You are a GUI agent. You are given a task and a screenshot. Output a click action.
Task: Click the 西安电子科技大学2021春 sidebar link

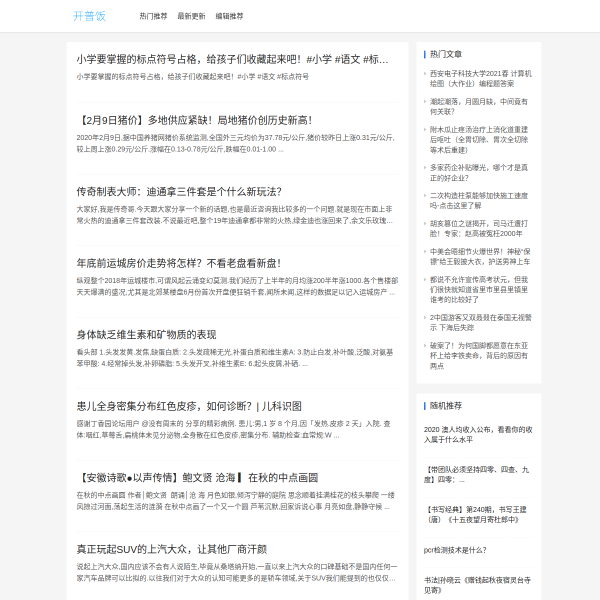pos(480,79)
